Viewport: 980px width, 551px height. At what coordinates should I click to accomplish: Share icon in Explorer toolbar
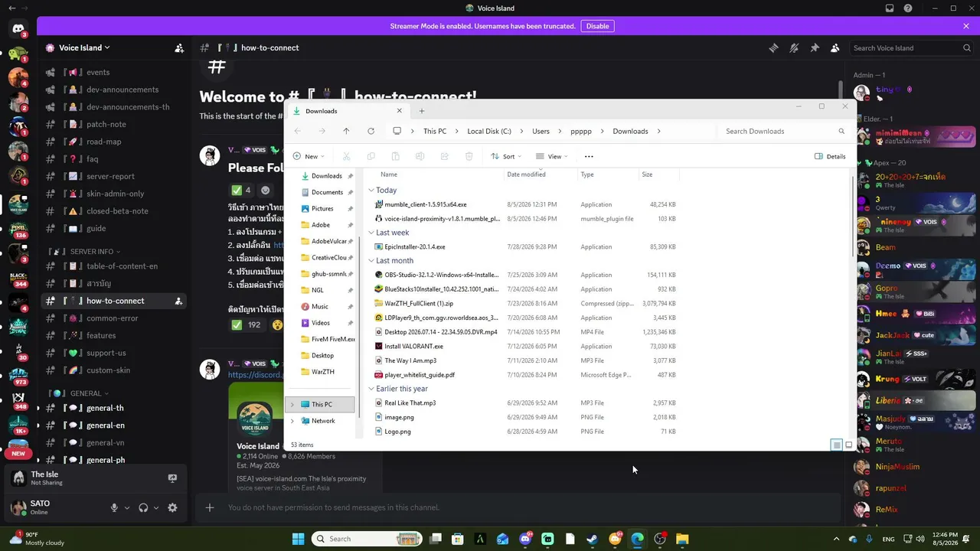(444, 156)
